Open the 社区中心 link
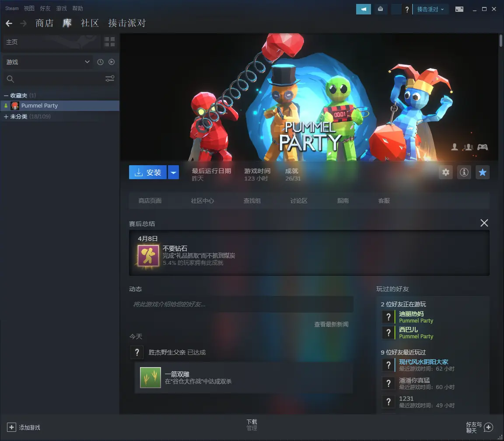Image resolution: width=504 pixels, height=441 pixels. [202, 201]
